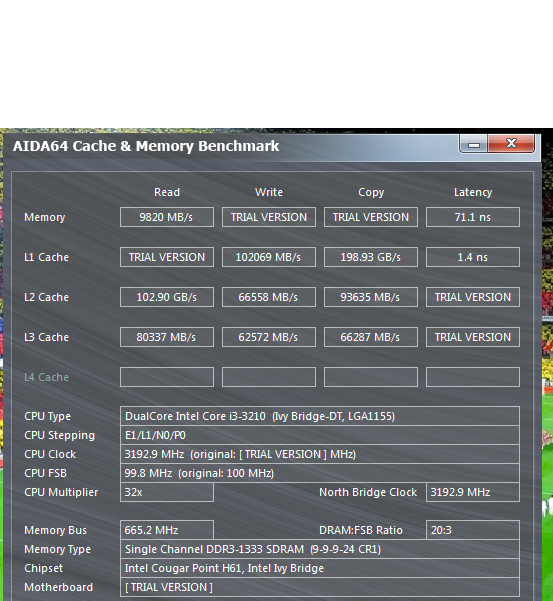Click the empty L4 Cache Latency box
This screenshot has height=601, width=553.
point(473,377)
